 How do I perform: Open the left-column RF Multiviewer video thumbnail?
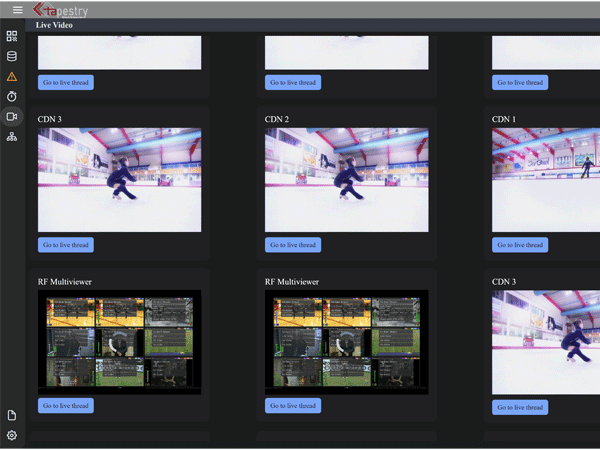click(119, 341)
